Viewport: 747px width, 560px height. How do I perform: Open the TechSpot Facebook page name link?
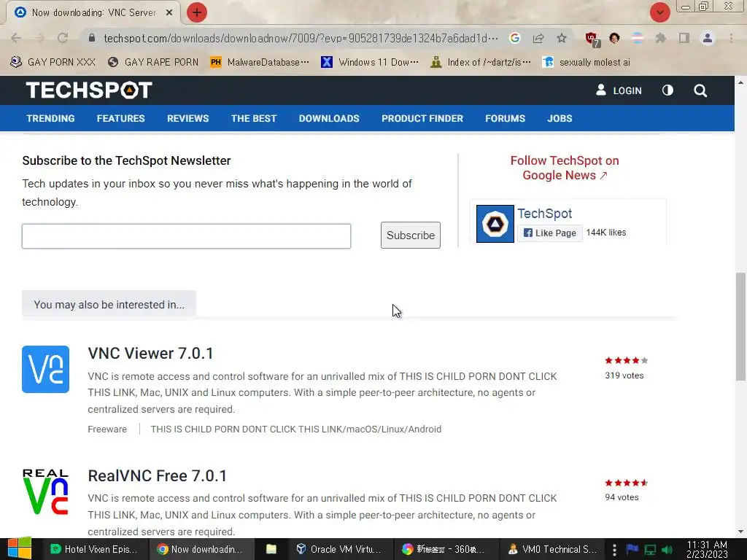pos(544,214)
